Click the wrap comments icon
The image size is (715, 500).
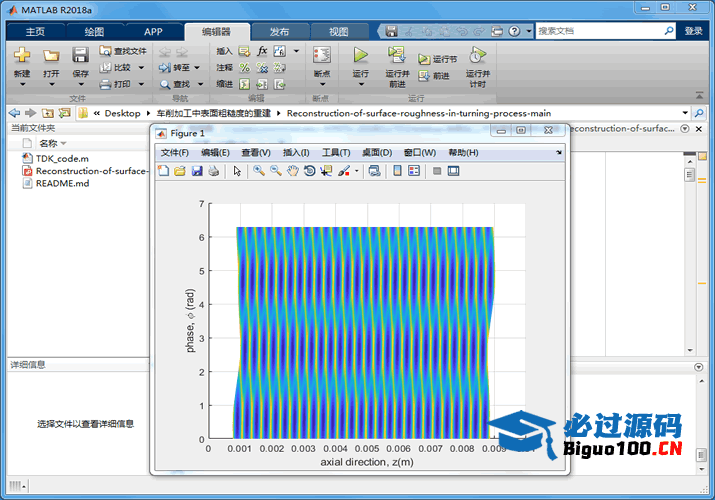(x=279, y=67)
